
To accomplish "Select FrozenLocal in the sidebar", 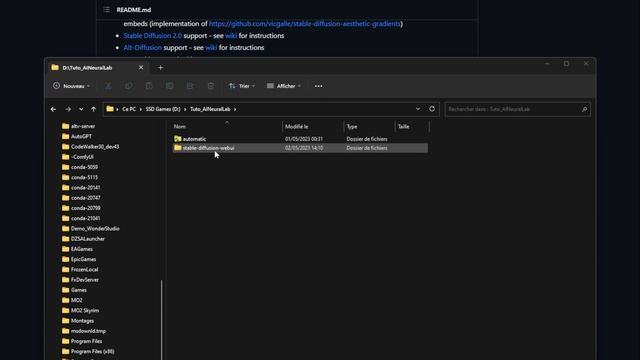I will coord(84,269).
